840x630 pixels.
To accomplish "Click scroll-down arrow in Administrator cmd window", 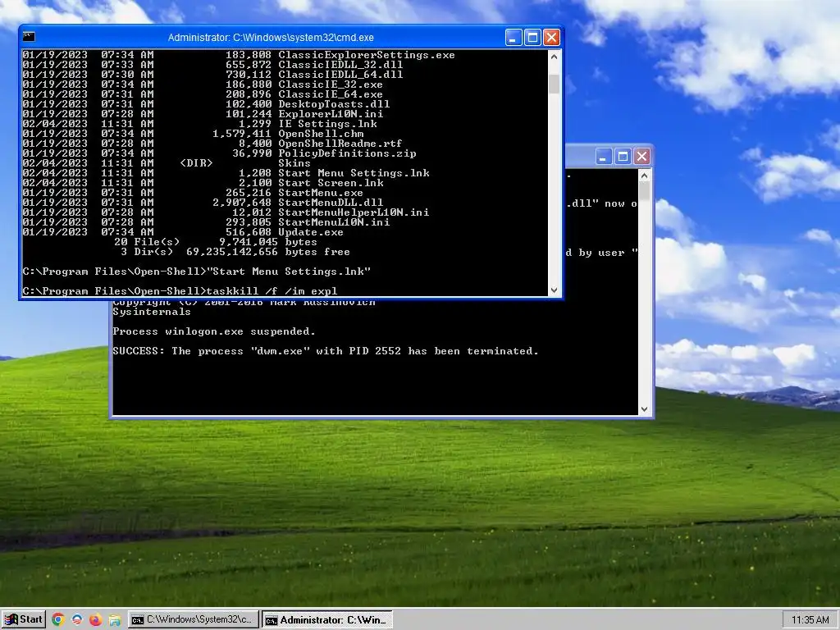I will (x=554, y=290).
